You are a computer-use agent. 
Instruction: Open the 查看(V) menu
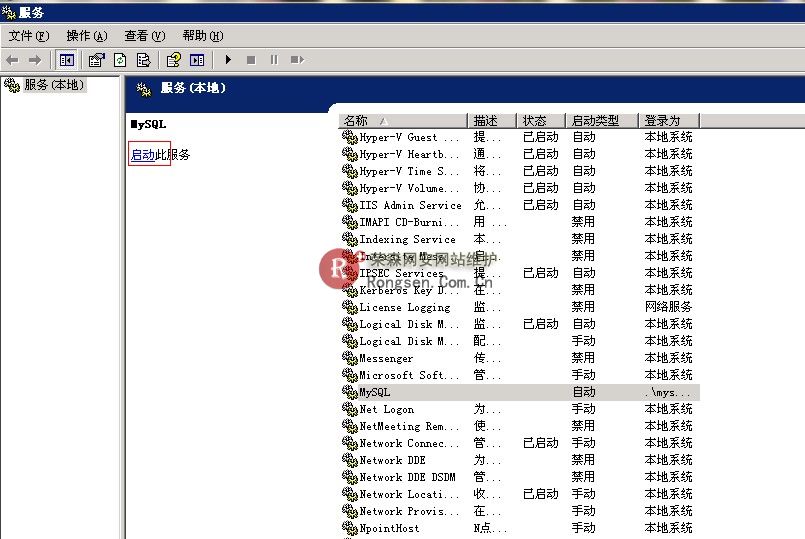144,36
